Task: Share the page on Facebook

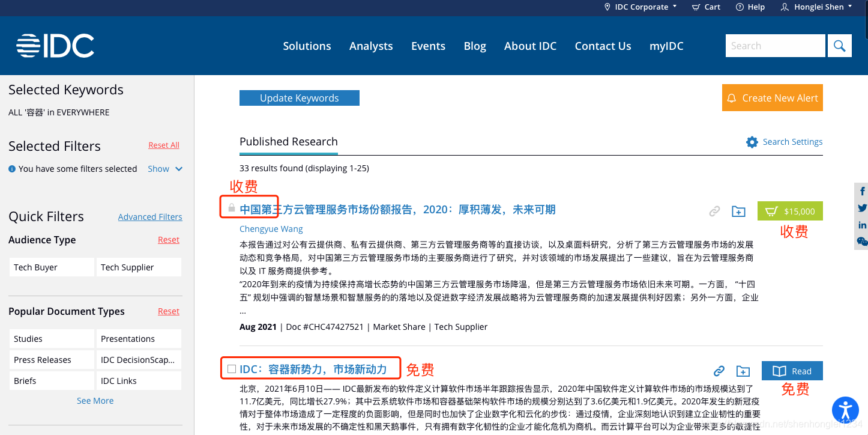Action: pos(862,191)
